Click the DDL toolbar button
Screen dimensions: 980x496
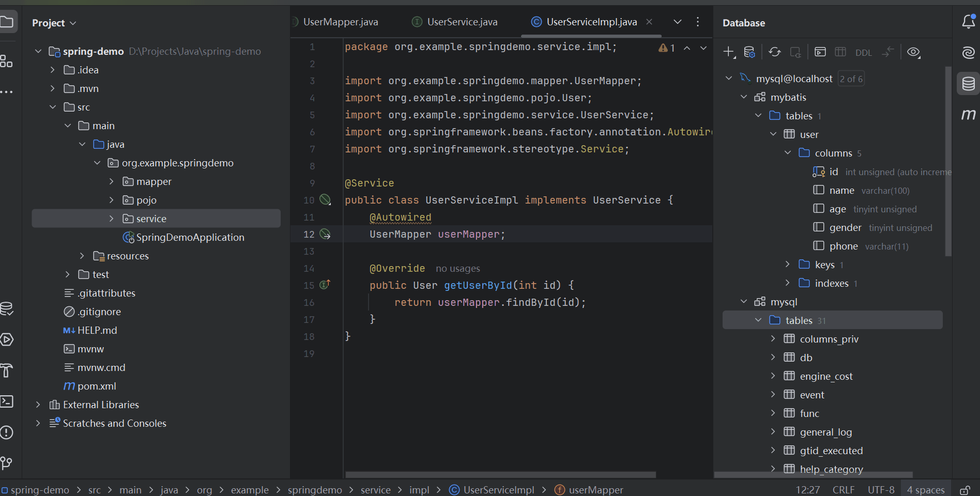[863, 53]
